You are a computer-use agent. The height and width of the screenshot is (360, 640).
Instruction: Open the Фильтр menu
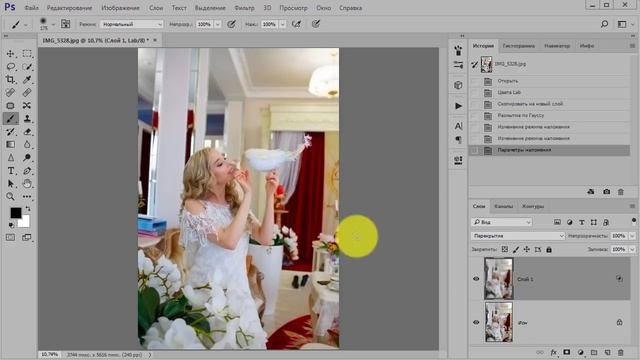[x=244, y=8]
